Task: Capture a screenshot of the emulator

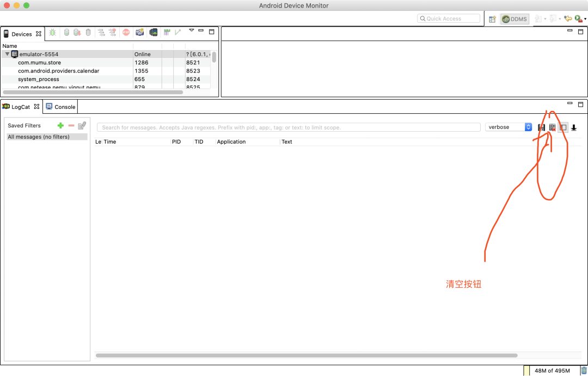Action: coord(140,32)
